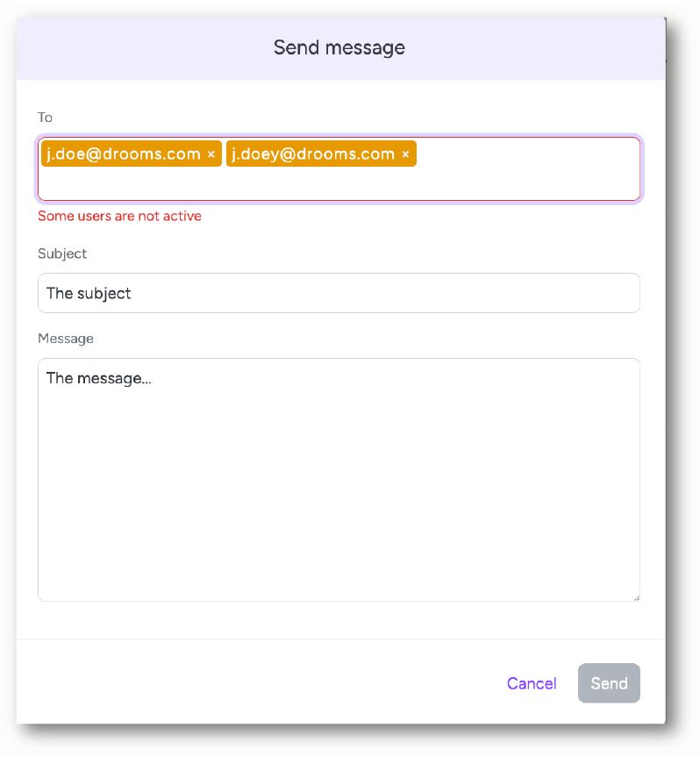The image size is (700, 757).
Task: Click the "Some users are not active" error text
Action: (x=119, y=216)
